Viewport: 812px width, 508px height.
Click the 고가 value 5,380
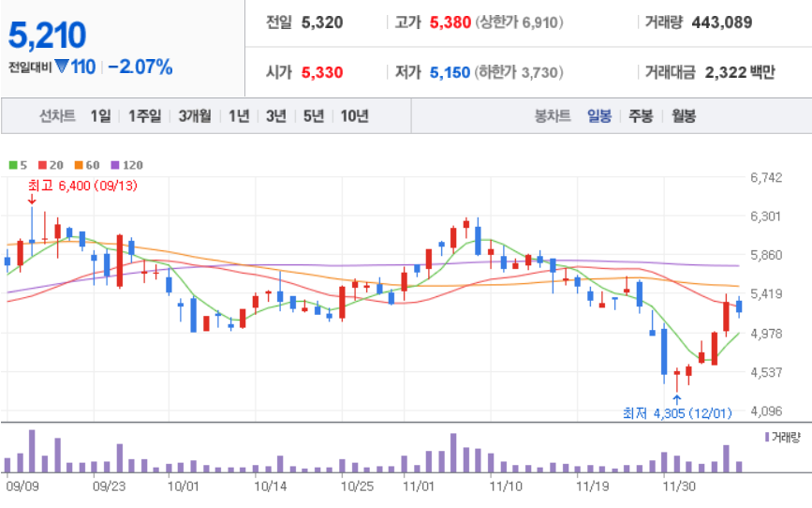click(x=450, y=22)
